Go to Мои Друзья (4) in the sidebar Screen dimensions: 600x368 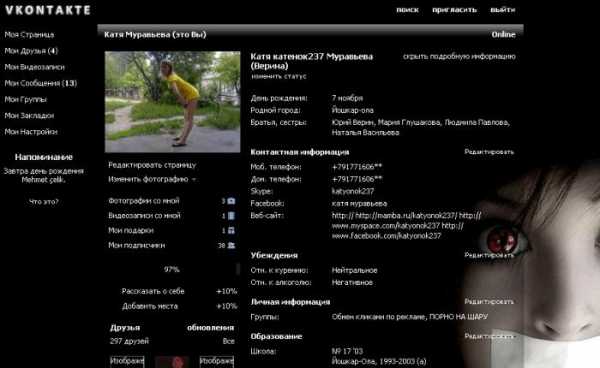[31, 51]
